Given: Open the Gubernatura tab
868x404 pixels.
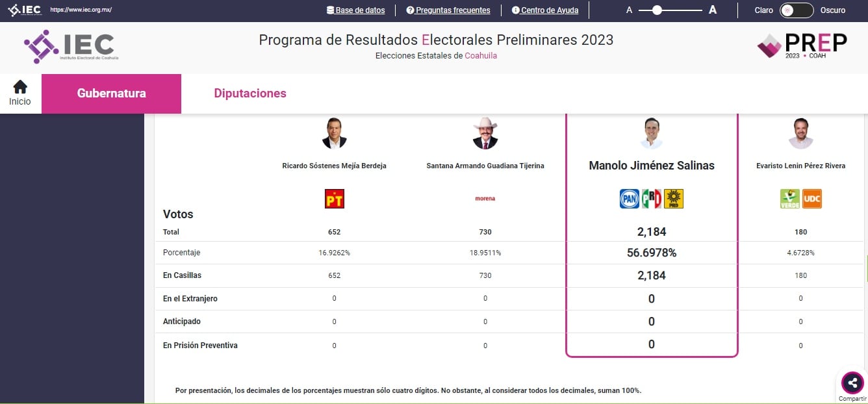Looking at the screenshot, I should coord(111,94).
